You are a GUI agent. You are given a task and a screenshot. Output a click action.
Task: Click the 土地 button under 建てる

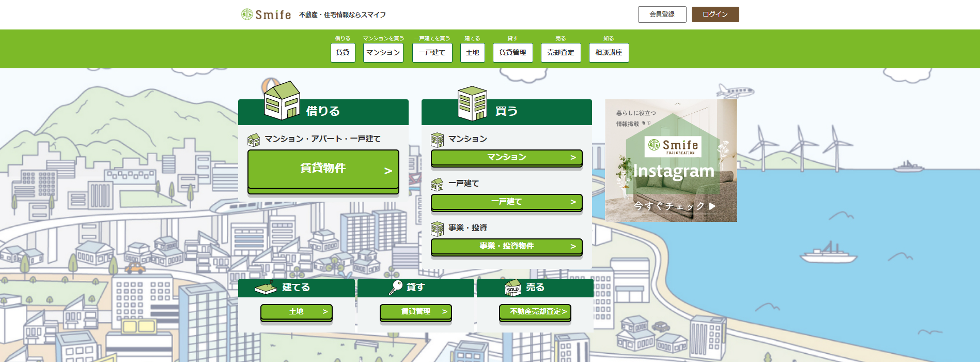pos(297,313)
